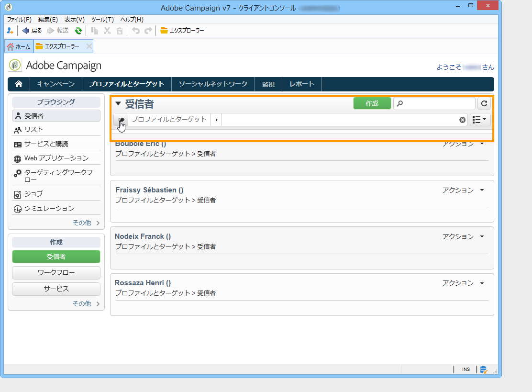Maximize the Adobe Campaign window
The width and height of the screenshot is (532, 392).
click(471, 5)
